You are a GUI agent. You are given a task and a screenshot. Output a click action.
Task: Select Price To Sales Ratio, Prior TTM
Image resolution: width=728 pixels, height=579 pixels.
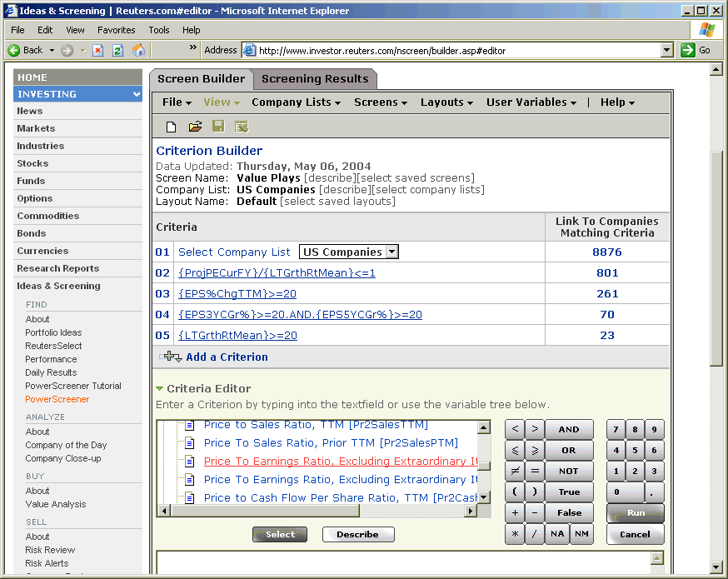331,443
